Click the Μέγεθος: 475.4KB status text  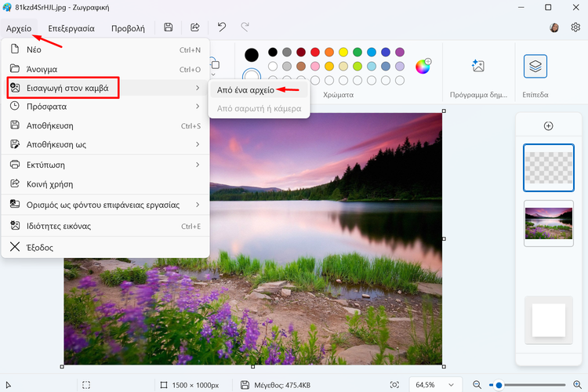[x=282, y=385]
